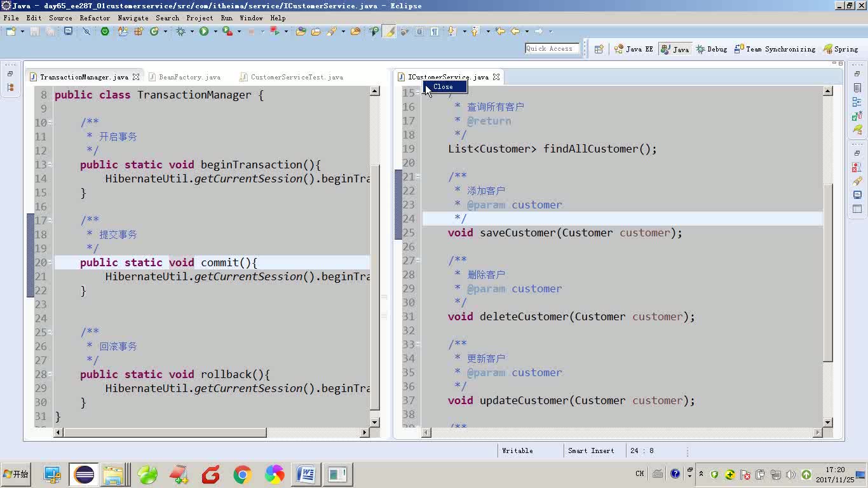Click the Open Task folder icon
Viewport: 868px width, 488px height.
coord(316,31)
